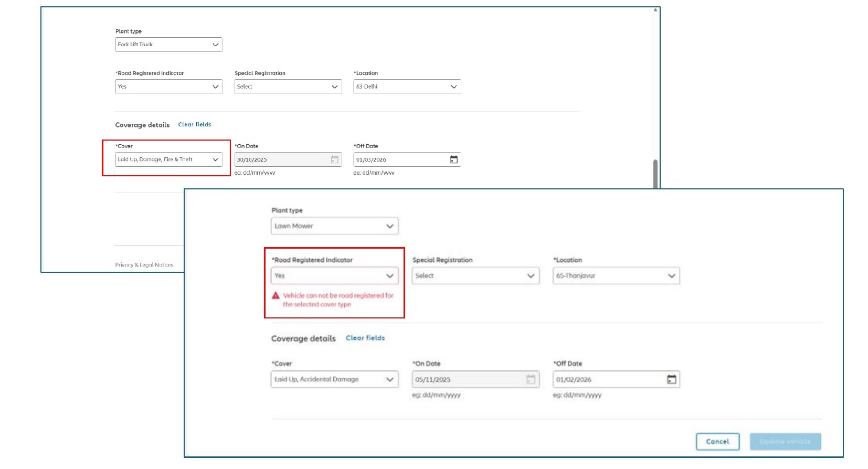Image resolution: width=868 pixels, height=469 pixels.
Task: Open calendar icon for On Date 30/10/2025
Action: (334, 159)
